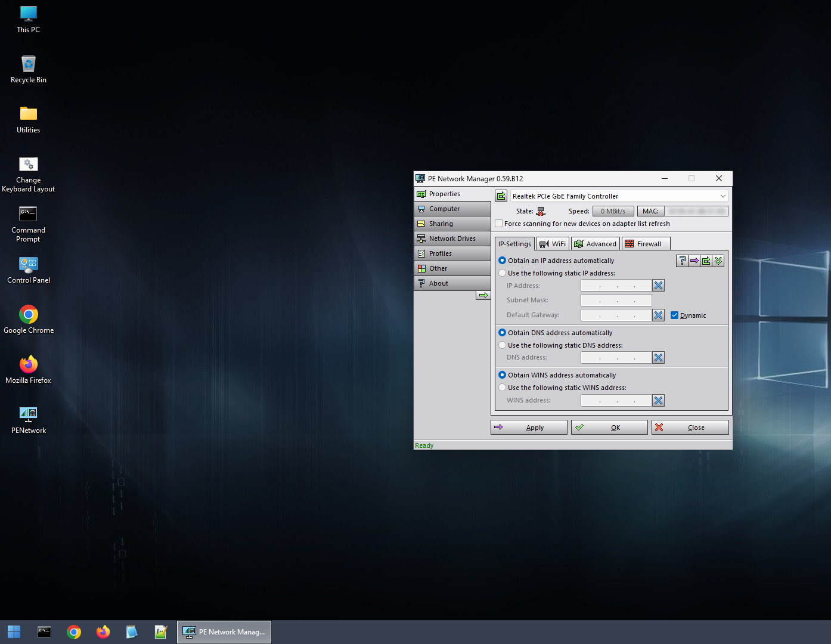The height and width of the screenshot is (644, 831).
Task: Clear the WINS address field with X
Action: coord(658,401)
